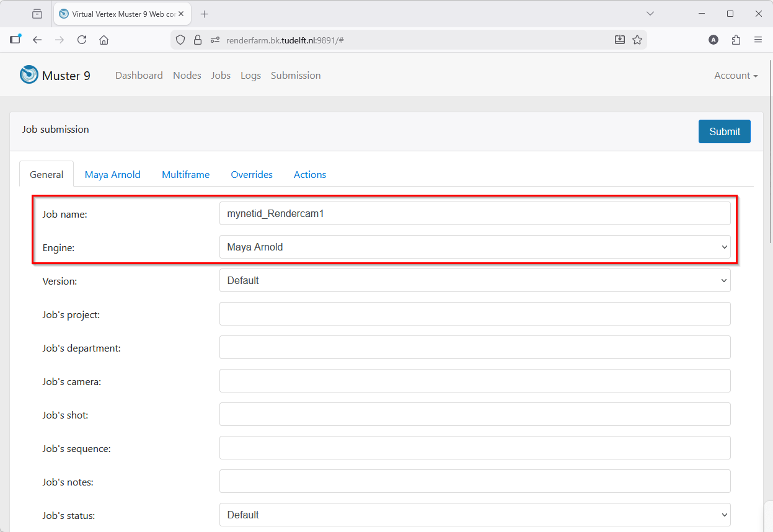Go to the browser home page icon
This screenshot has width=773, height=532.
pyautogui.click(x=104, y=40)
